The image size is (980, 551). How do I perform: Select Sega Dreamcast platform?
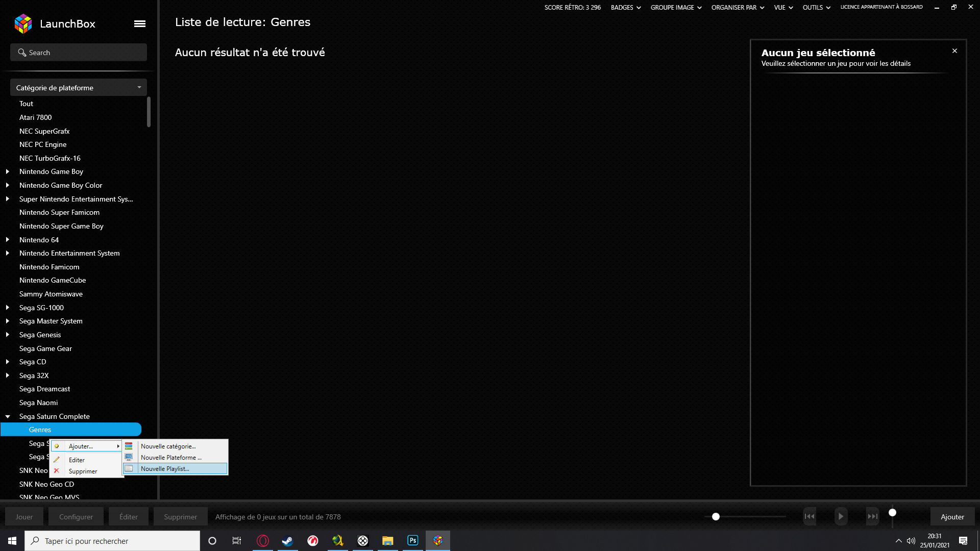(x=44, y=389)
